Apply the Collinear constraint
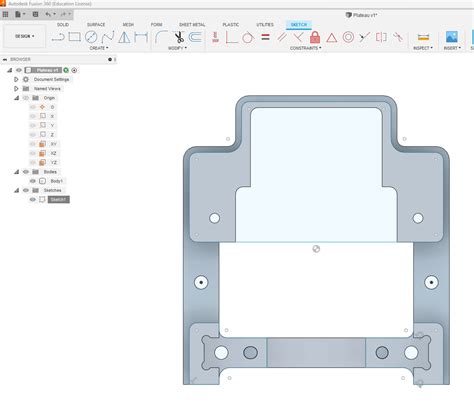The image size is (474, 404). (364, 37)
